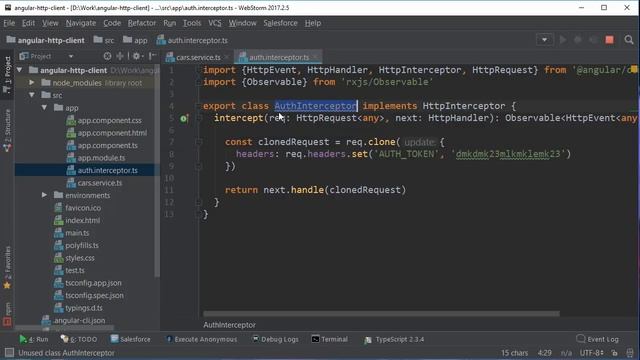Fold the const clonedRequest block at line 7
Image resolution: width=640 pixels, height=360 pixels.
point(199,142)
